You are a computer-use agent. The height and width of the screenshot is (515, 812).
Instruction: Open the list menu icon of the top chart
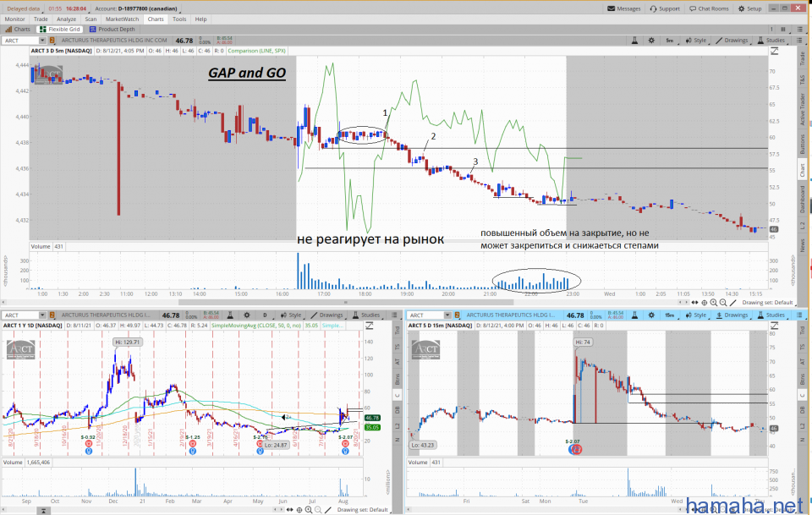click(x=800, y=41)
